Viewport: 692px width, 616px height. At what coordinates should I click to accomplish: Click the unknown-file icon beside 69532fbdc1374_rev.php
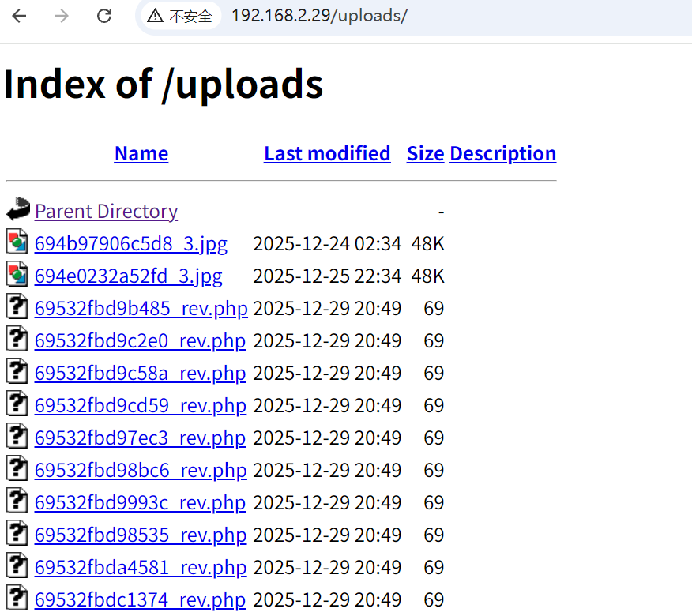pos(17,599)
